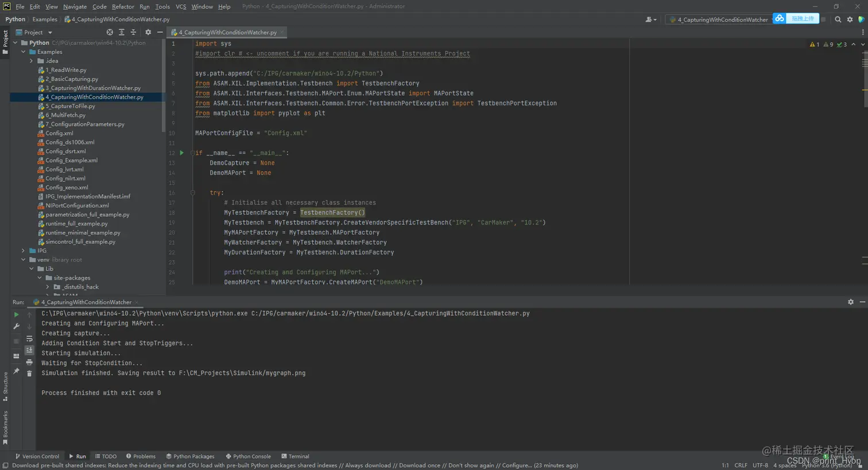Close the Run tab 4_CapturingWithConditionWatcher
Image resolution: width=868 pixels, height=470 pixels.
click(137, 302)
